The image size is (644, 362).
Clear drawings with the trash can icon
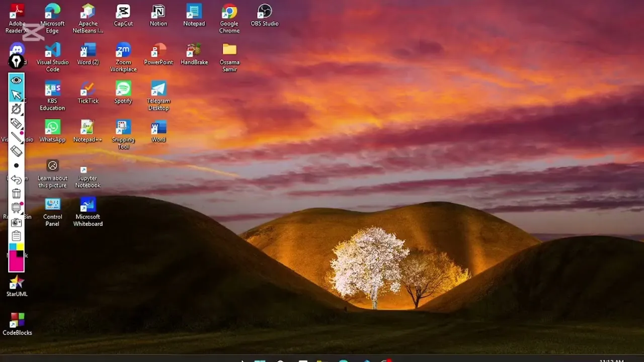17,194
